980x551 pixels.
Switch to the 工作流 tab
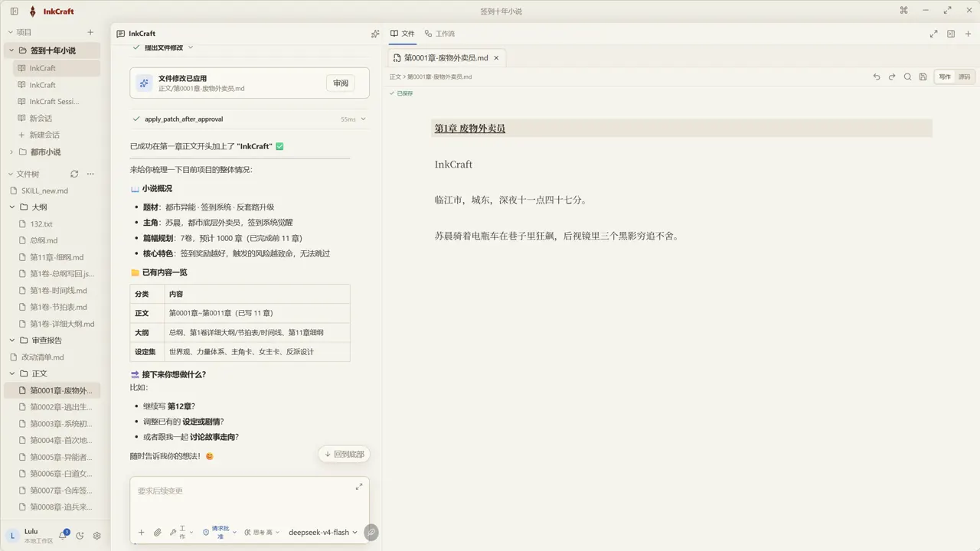(439, 34)
